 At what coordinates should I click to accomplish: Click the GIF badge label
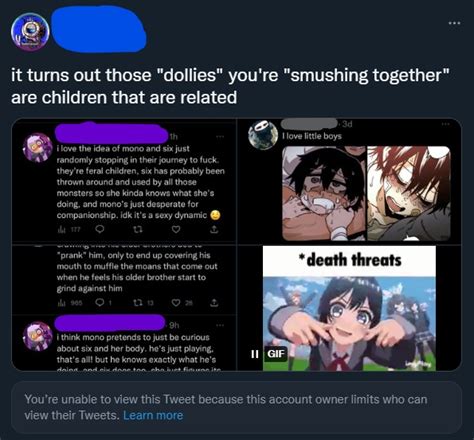point(276,354)
